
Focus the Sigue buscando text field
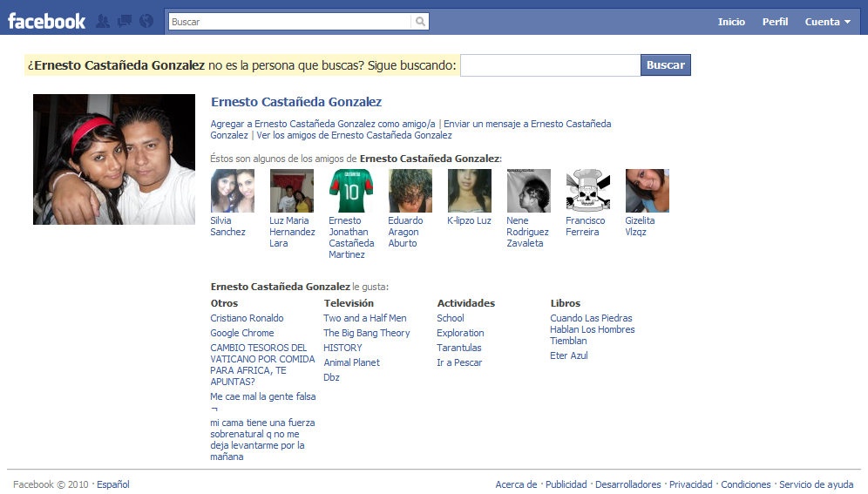(550, 65)
